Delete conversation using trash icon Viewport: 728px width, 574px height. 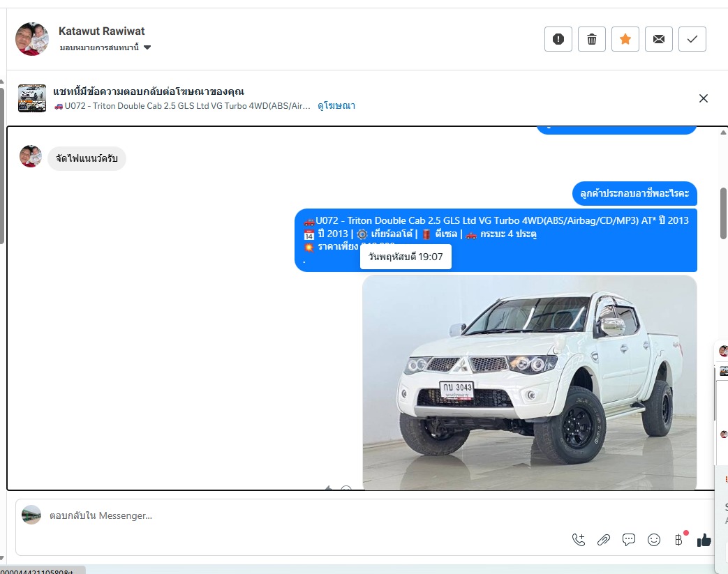[591, 39]
